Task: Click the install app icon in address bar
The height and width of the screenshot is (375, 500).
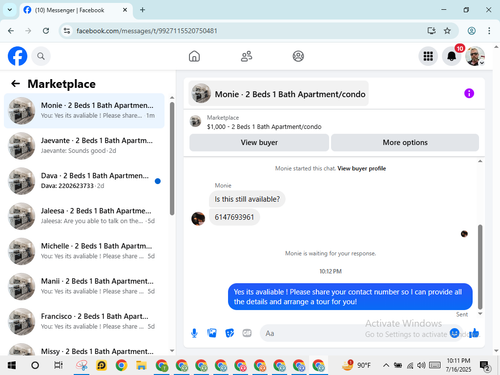Action: click(x=431, y=31)
